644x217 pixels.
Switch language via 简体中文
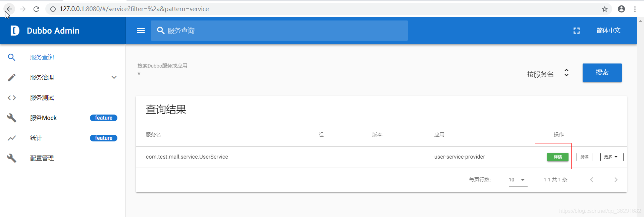[608, 31]
